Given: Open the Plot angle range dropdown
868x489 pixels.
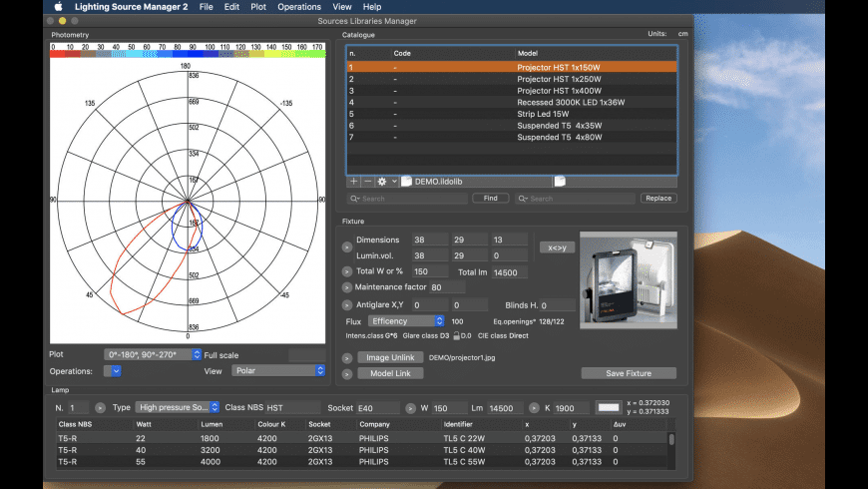Looking at the screenshot, I should pyautogui.click(x=152, y=354).
